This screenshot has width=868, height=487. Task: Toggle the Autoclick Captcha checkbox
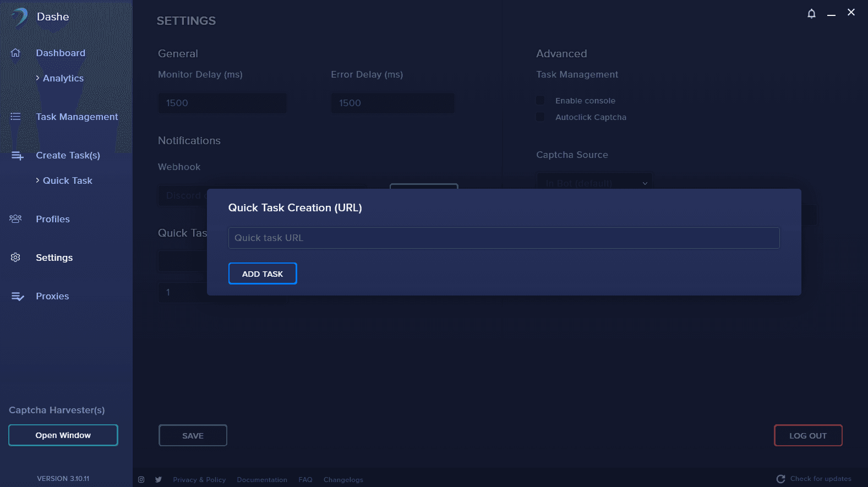click(541, 117)
